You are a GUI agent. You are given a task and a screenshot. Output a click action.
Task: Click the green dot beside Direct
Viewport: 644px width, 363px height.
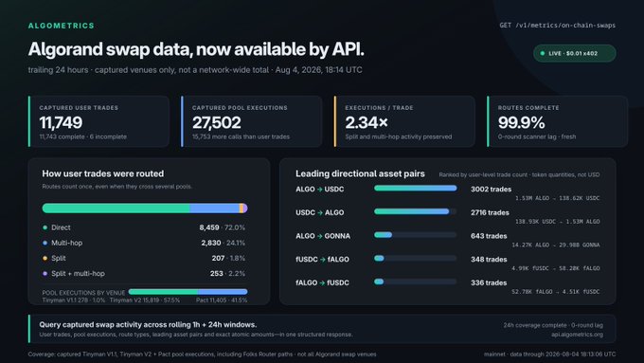[45, 227]
